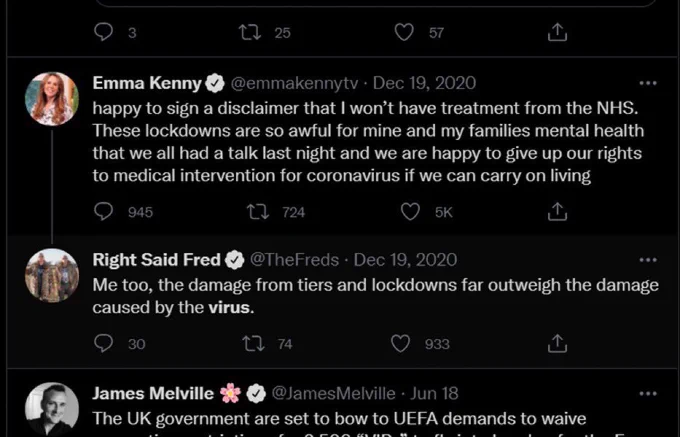The height and width of the screenshot is (437, 680).
Task: Like Right Said Fred's tweet with 933 likes
Action: [x=400, y=344]
